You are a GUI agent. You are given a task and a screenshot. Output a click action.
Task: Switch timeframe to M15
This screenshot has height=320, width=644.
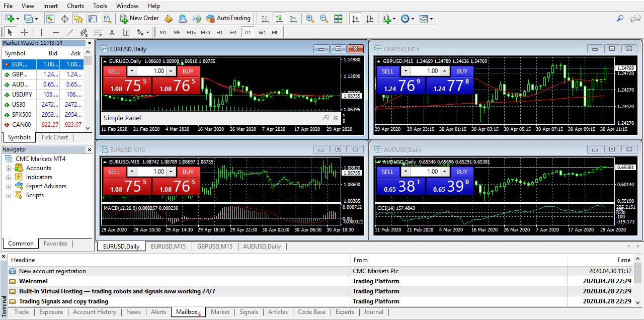click(191, 32)
